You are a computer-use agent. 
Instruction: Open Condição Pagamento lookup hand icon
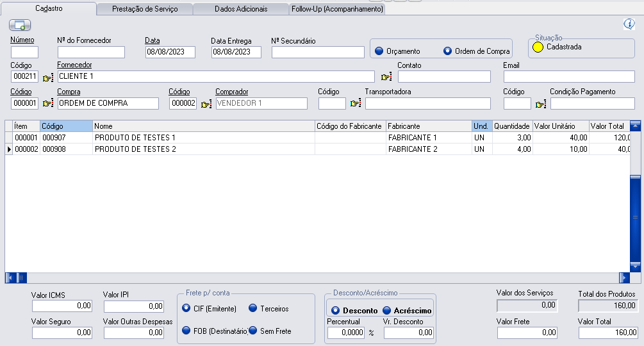click(540, 104)
